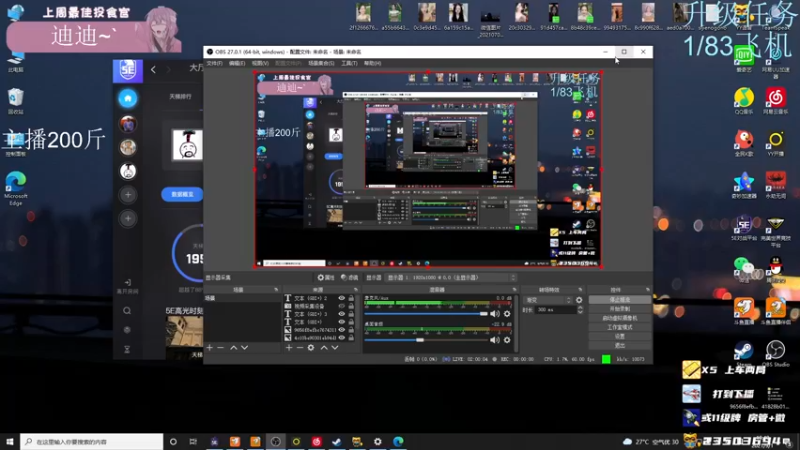Toggle visibility of 9656f image source
Viewport: 800px width, 450px height.
pos(341,330)
